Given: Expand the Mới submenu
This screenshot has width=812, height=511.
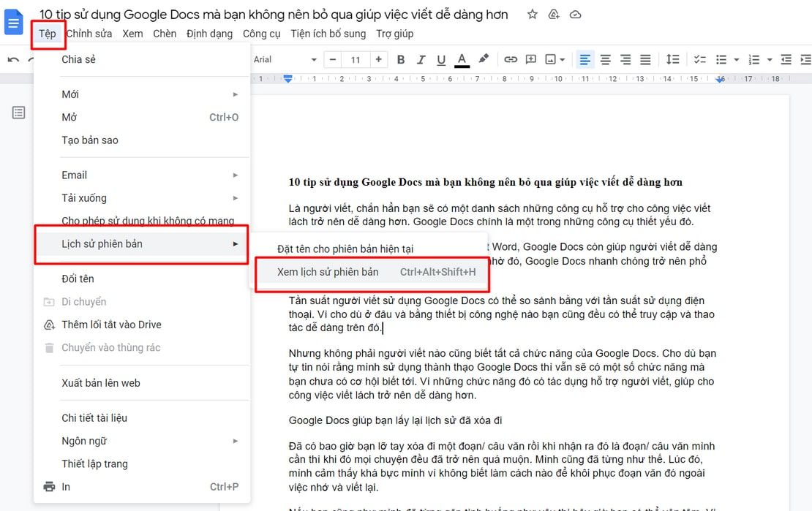Looking at the screenshot, I should coord(142,94).
